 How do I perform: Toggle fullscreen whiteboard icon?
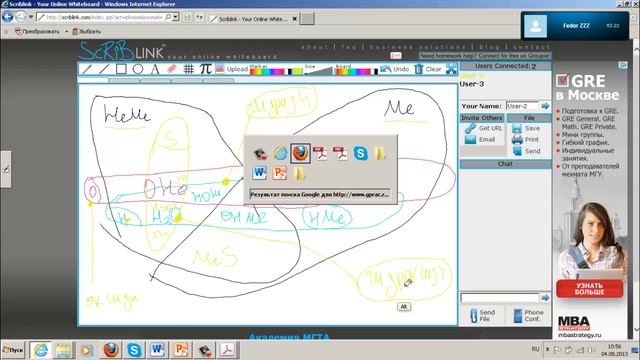pos(451,69)
